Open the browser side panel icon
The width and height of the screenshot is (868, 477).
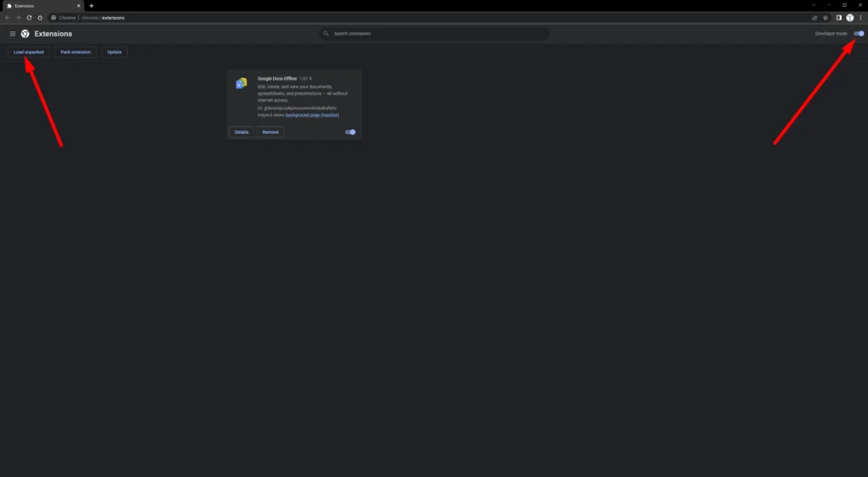pos(839,17)
